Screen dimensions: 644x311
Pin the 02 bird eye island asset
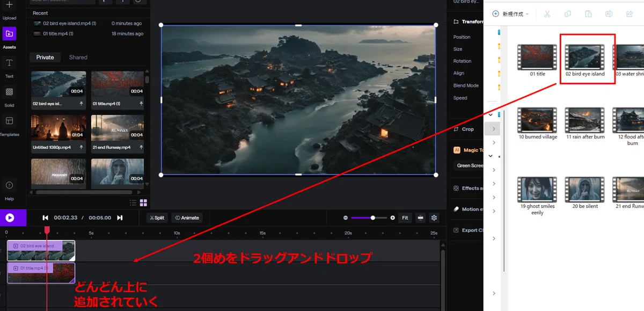[82, 104]
